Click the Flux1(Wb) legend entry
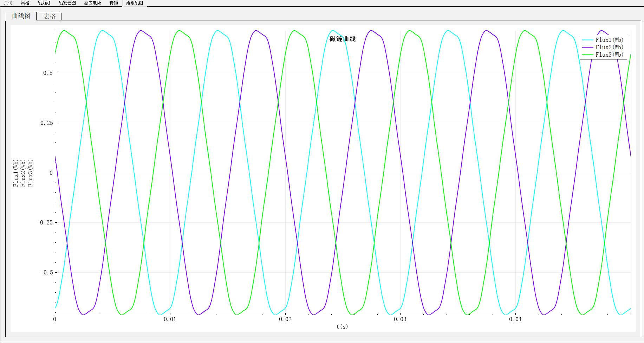Viewport: 644px width, 343px height. pos(603,40)
